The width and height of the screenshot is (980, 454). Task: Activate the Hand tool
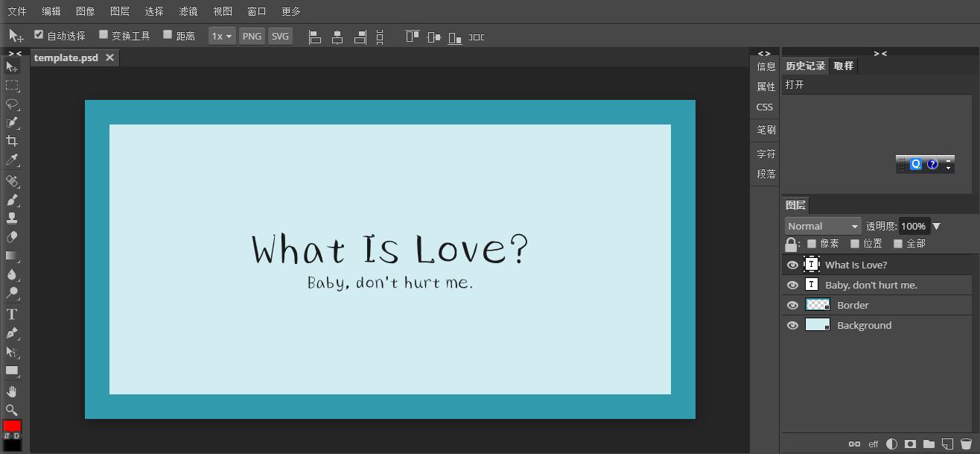(12, 391)
